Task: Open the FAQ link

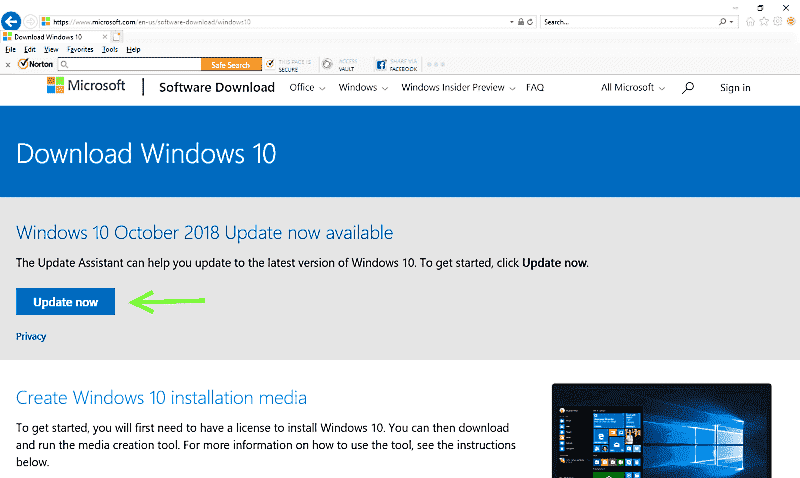Action: [x=535, y=87]
